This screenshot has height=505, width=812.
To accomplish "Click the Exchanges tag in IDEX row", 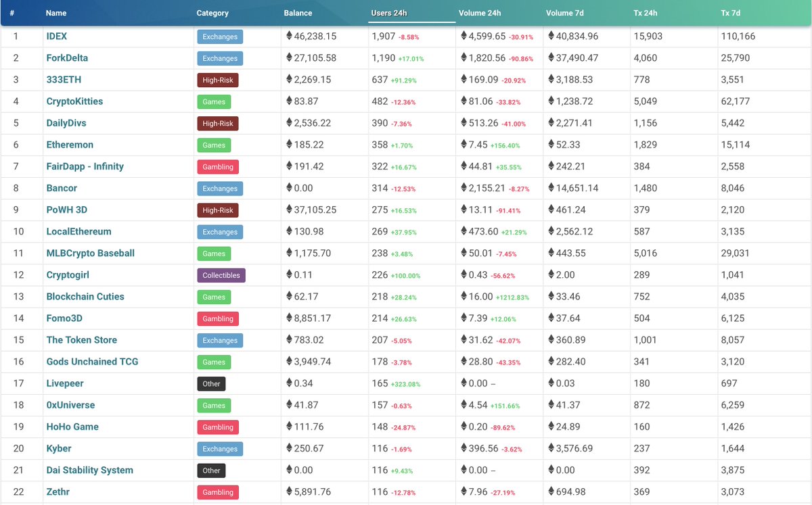I will tap(220, 37).
